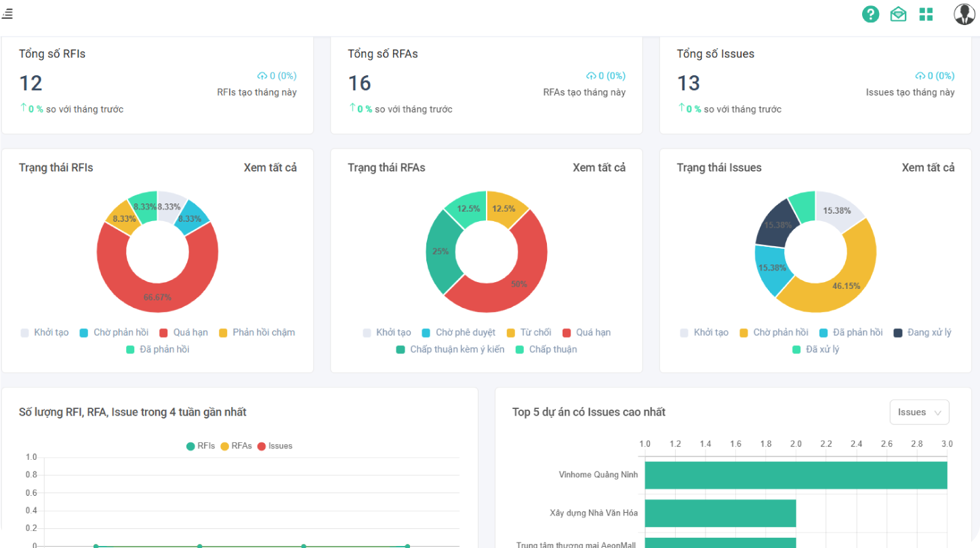Click cloud upload icon in Issues card
Viewport: 980px width, 548px height.
(920, 76)
